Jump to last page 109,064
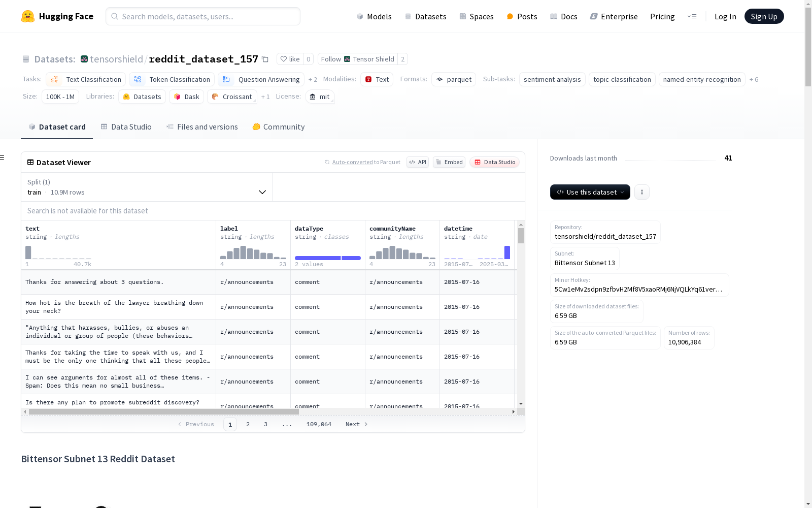 (x=319, y=424)
